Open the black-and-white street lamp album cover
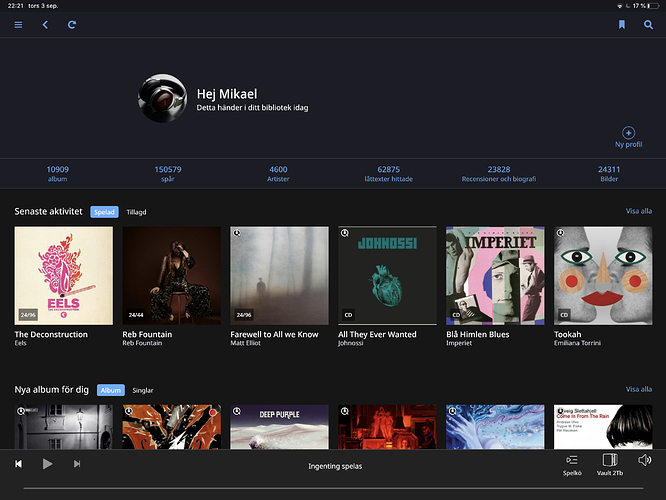 click(x=64, y=427)
